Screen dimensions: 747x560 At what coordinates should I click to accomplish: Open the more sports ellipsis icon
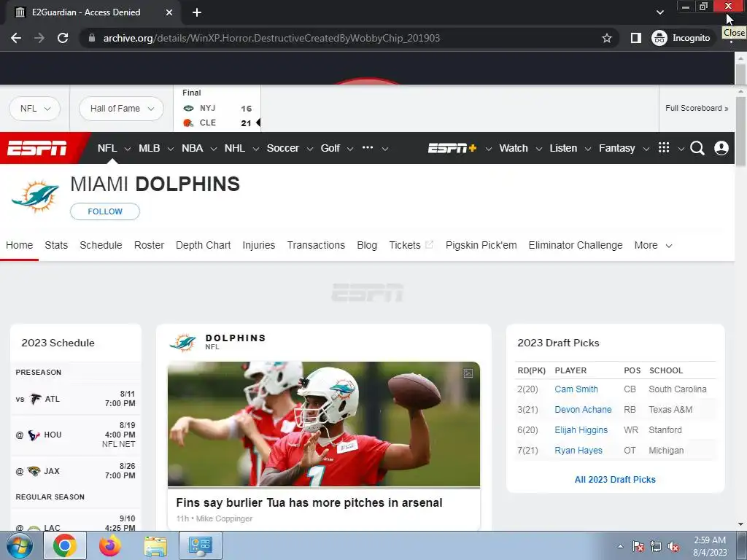(x=368, y=147)
